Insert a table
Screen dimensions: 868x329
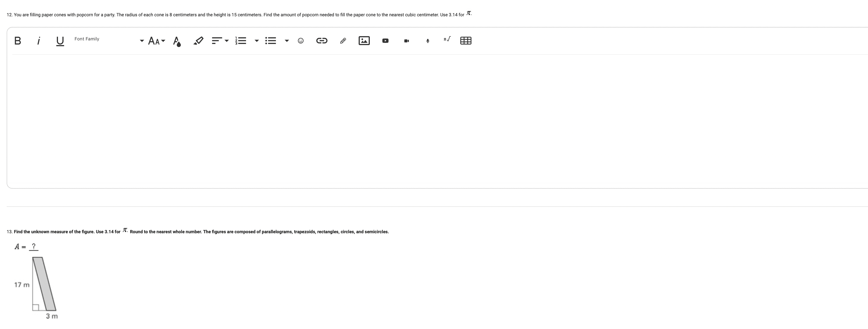click(466, 41)
